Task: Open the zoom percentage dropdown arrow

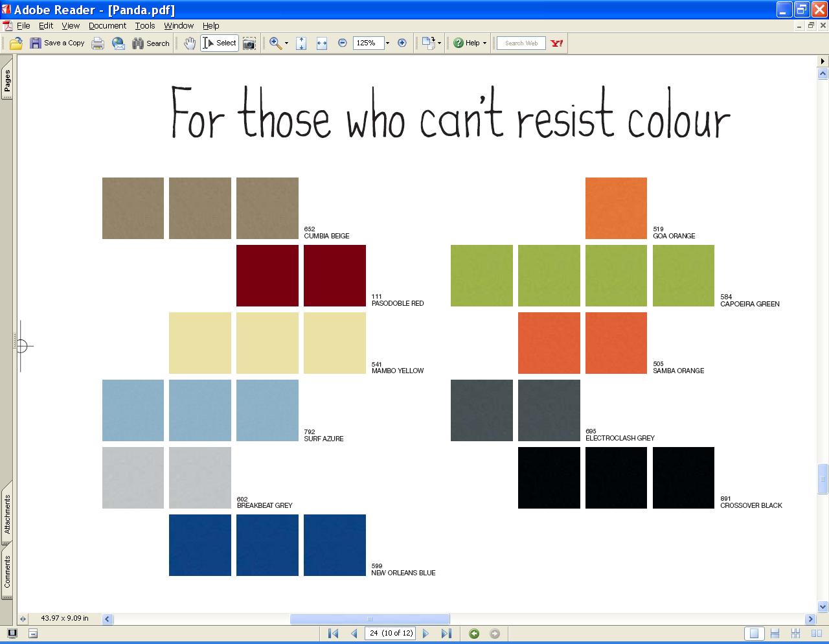Action: (x=387, y=43)
